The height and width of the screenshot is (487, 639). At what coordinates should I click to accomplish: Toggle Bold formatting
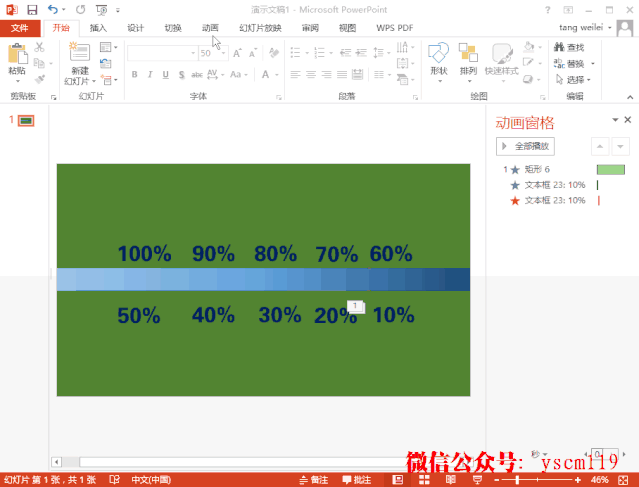(x=134, y=74)
